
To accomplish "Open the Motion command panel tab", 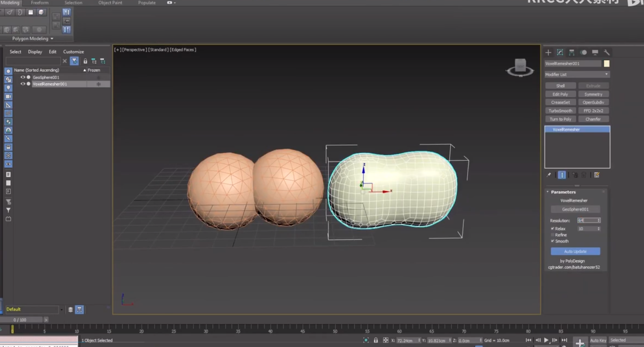I will [x=584, y=53].
